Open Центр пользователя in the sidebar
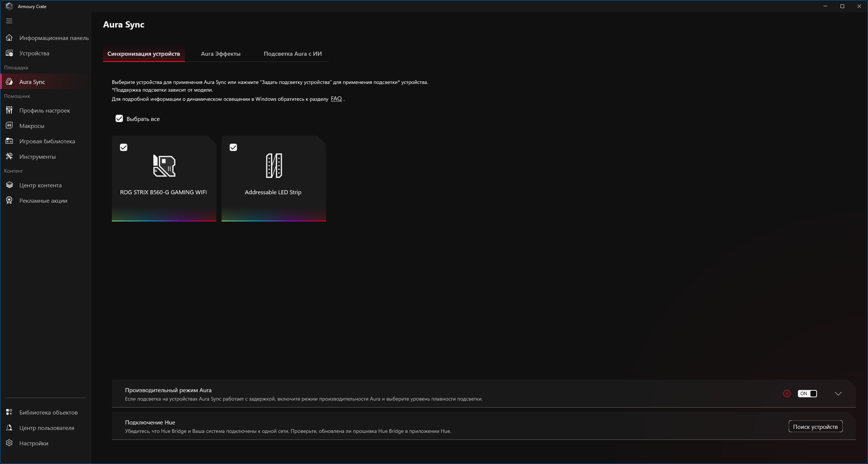The height and width of the screenshot is (464, 868). coord(46,428)
